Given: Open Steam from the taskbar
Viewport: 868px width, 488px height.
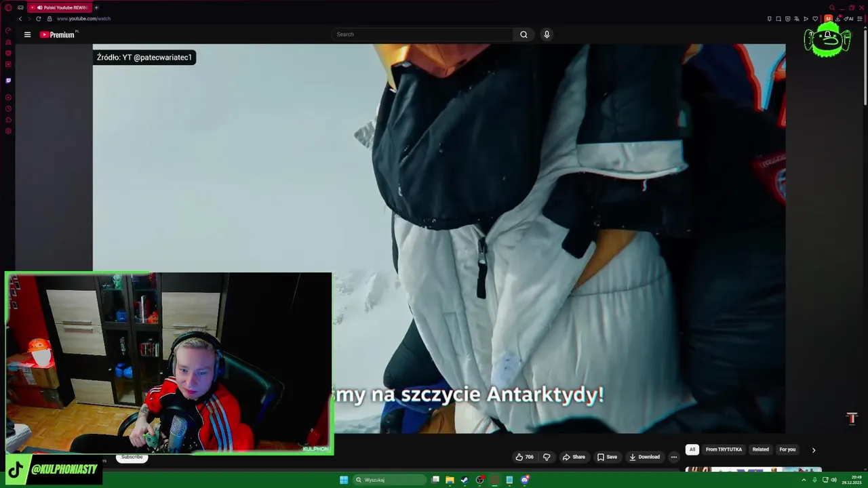Looking at the screenshot, I should pos(465,480).
